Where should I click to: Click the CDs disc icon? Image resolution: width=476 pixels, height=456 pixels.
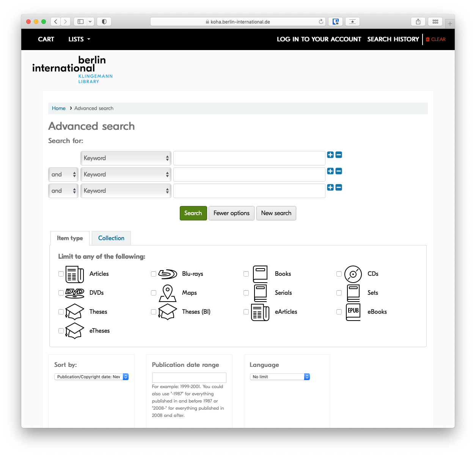353,274
